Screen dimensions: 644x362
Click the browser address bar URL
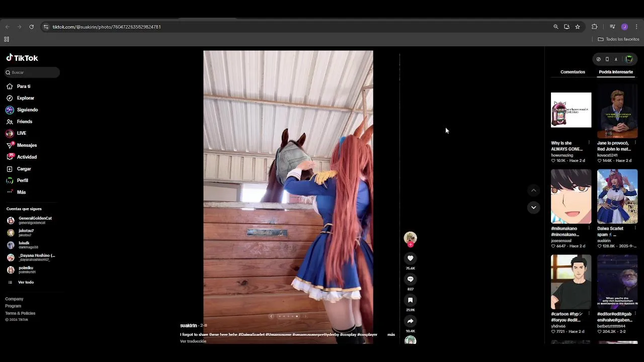point(107,27)
